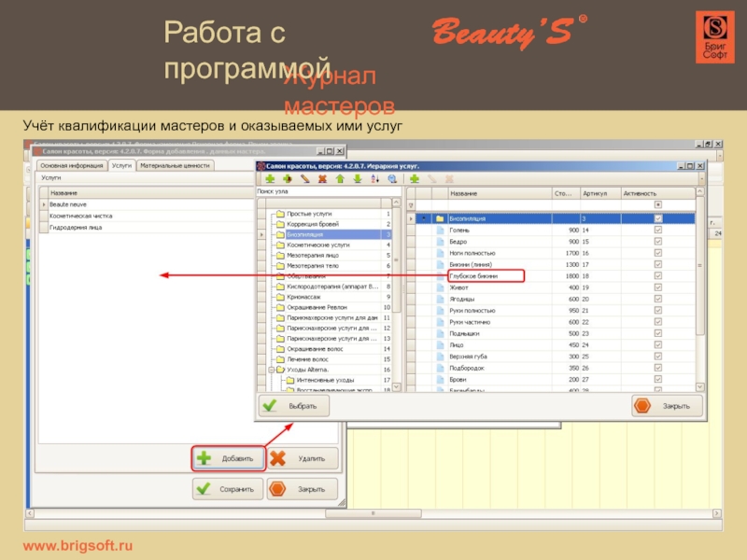Screen dimensions: 747x560
Task: Click the green plus add-node icon in the hierarchy toolbar
Action: tap(270, 179)
